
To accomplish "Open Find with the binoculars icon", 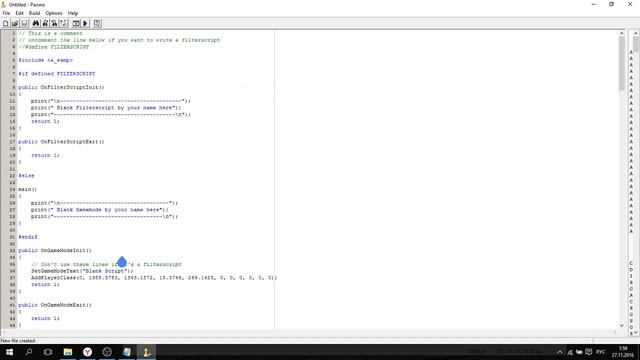I will click(36, 23).
